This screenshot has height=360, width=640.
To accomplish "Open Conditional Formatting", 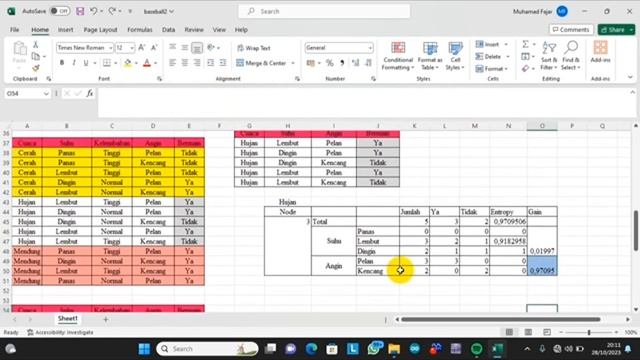I will [398, 56].
